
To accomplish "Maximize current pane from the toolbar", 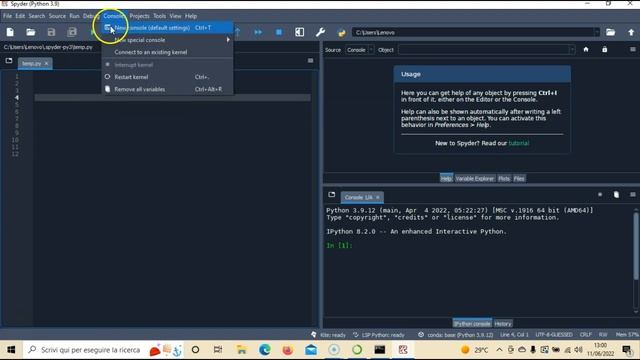I will click(300, 32).
